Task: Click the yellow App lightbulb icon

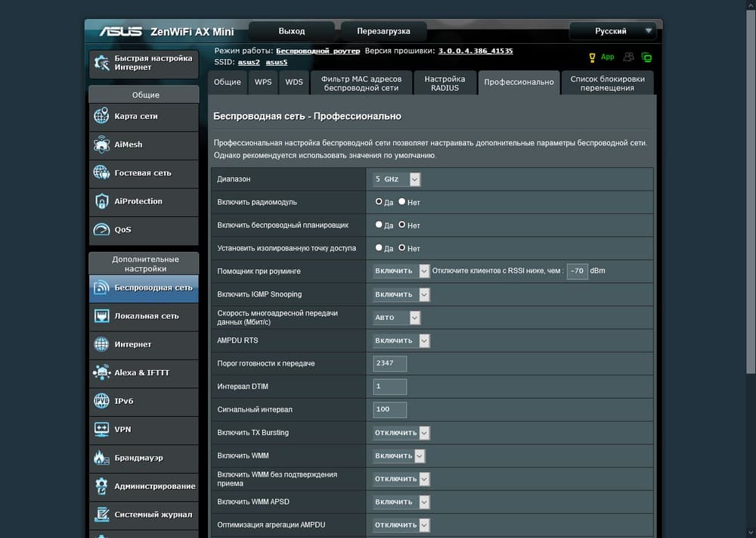Action: point(592,58)
